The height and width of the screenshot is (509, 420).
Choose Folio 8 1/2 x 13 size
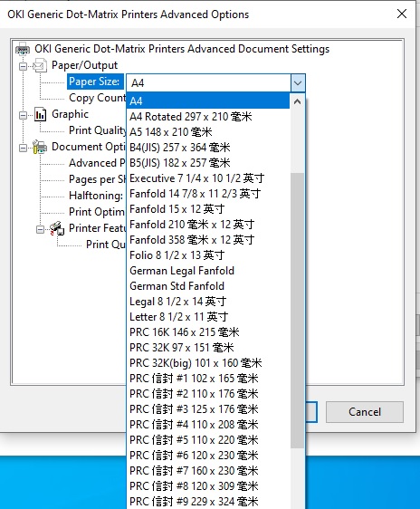coord(208,255)
